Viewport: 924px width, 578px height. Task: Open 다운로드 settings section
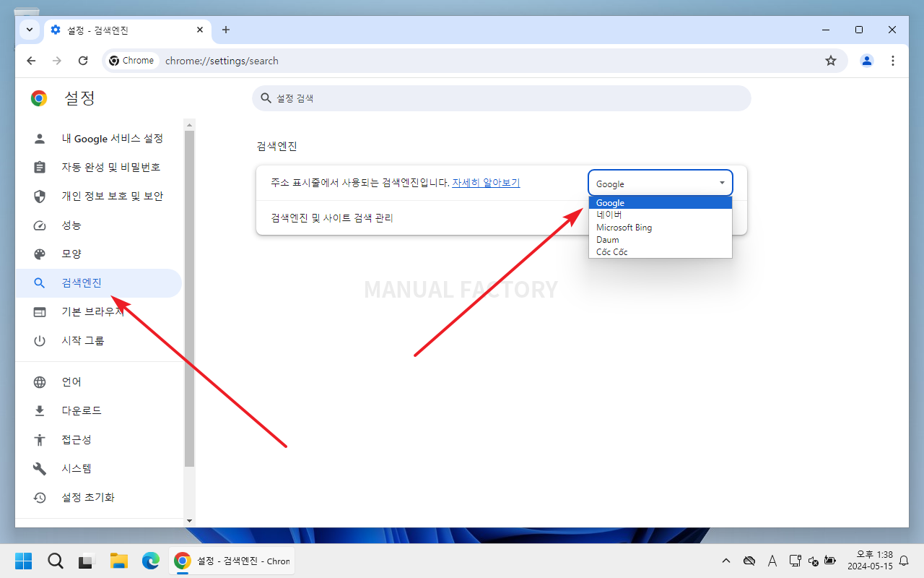pos(99,411)
